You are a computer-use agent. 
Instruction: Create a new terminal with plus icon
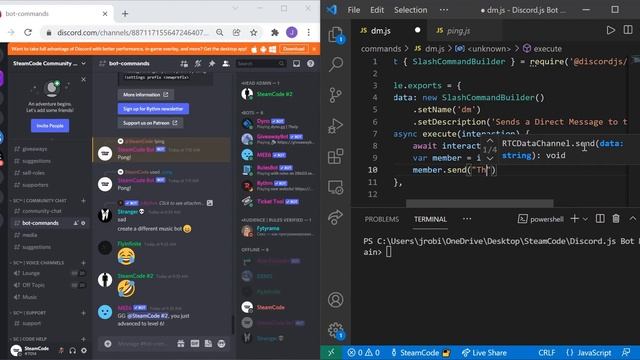pyautogui.click(x=574, y=219)
